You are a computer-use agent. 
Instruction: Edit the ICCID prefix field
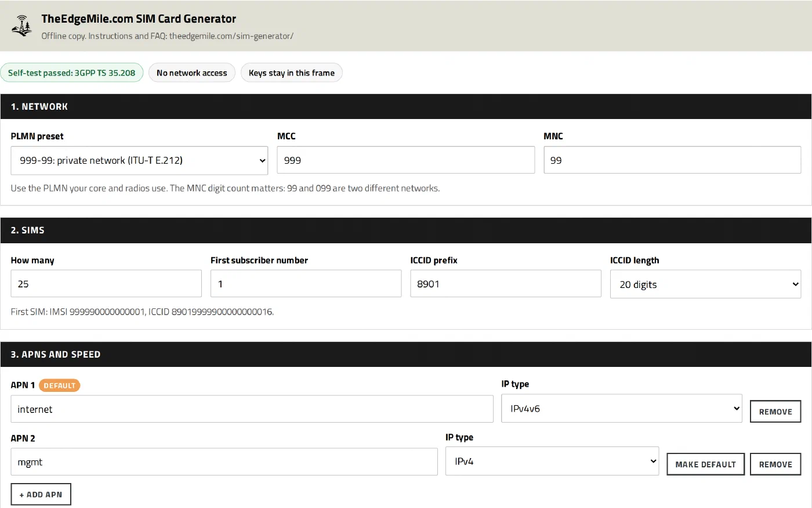coord(506,283)
